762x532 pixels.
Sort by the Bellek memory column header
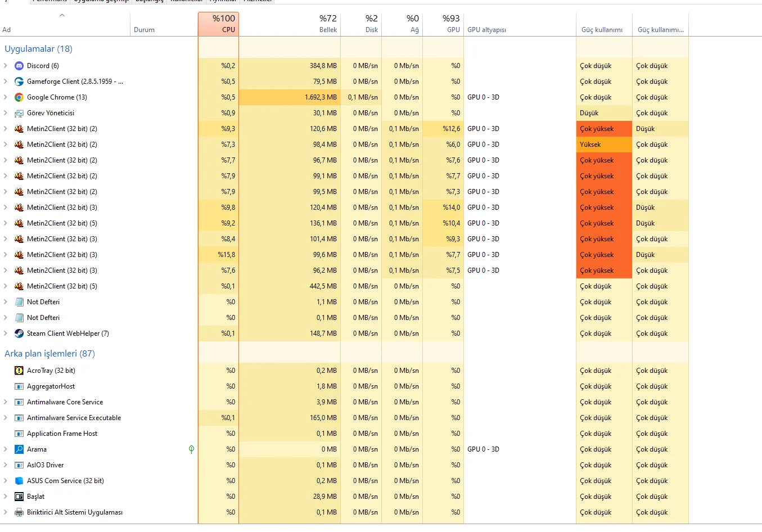290,24
